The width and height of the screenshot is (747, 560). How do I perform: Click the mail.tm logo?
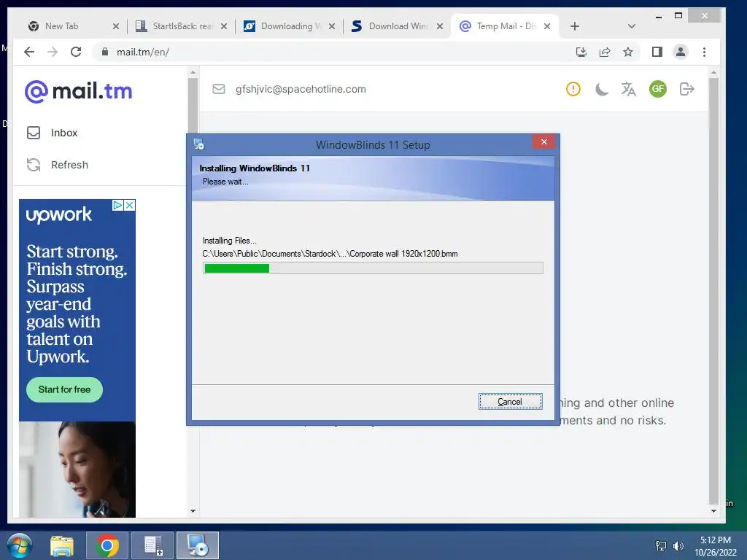pos(79,91)
